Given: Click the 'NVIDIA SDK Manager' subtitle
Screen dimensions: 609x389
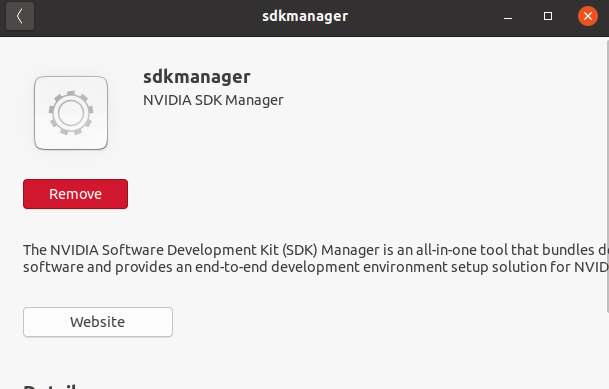Looking at the screenshot, I should click(x=213, y=101).
